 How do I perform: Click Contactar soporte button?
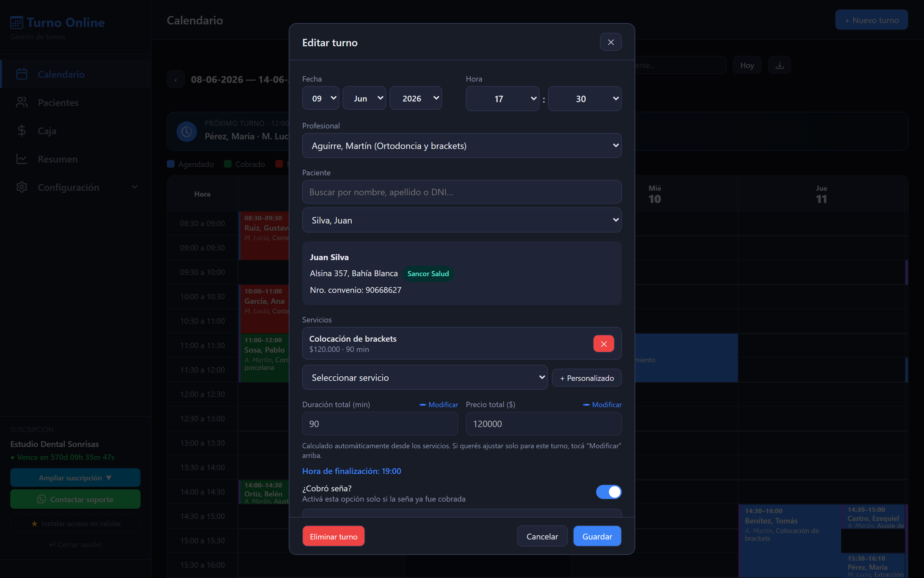[x=75, y=499]
